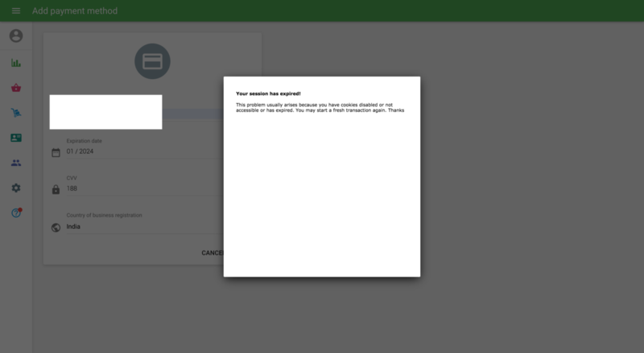Open the hamburger navigation menu
The image size is (644, 353).
coord(15,11)
